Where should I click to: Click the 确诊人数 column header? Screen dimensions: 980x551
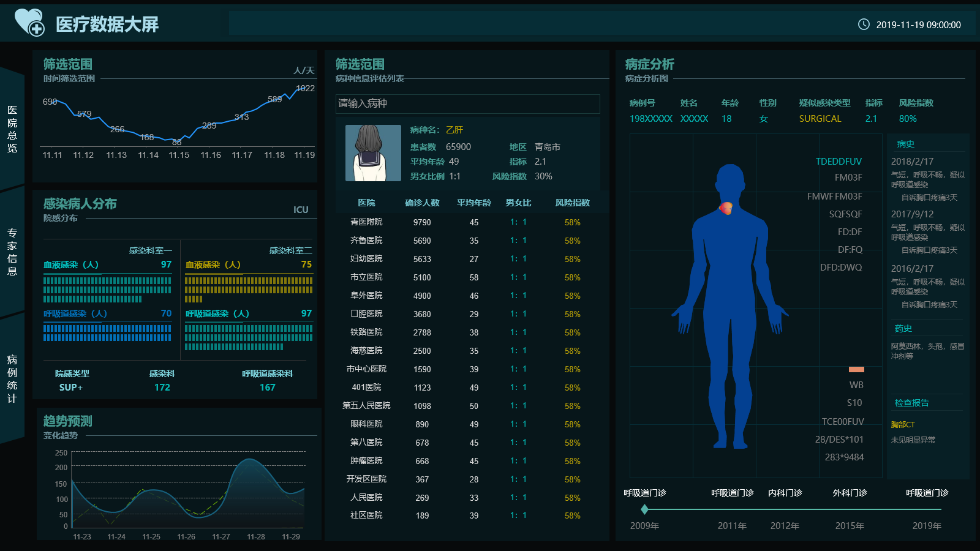(422, 203)
